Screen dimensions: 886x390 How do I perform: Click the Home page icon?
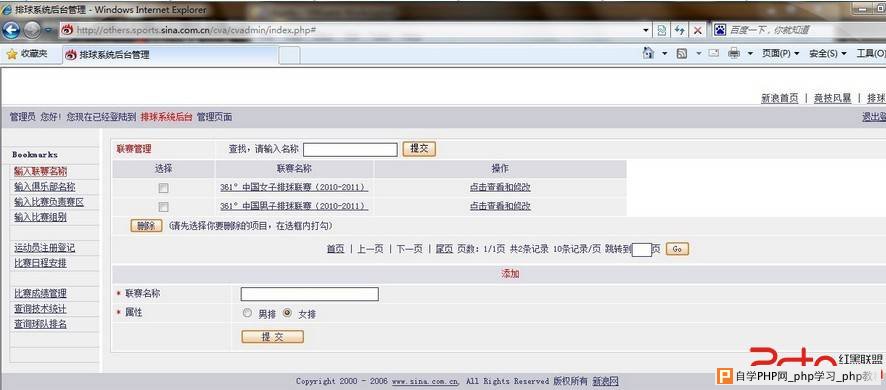coord(648,53)
